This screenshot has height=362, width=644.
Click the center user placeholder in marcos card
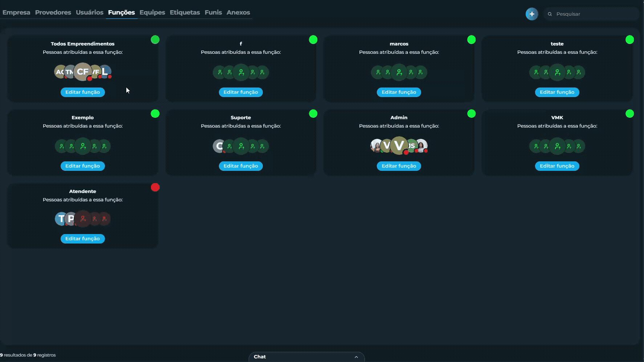[x=399, y=72]
